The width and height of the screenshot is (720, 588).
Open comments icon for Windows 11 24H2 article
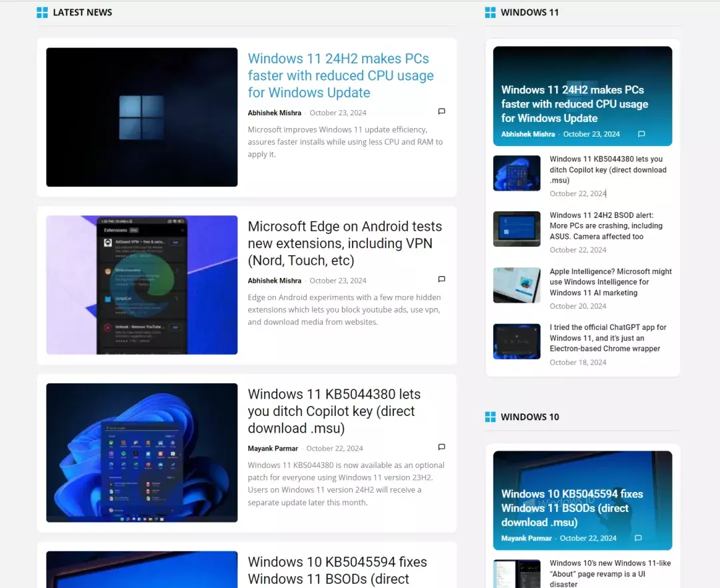point(441,111)
